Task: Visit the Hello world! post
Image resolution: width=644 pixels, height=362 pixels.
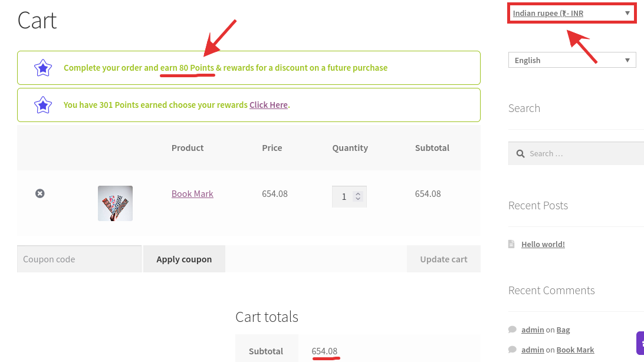Action: point(543,243)
